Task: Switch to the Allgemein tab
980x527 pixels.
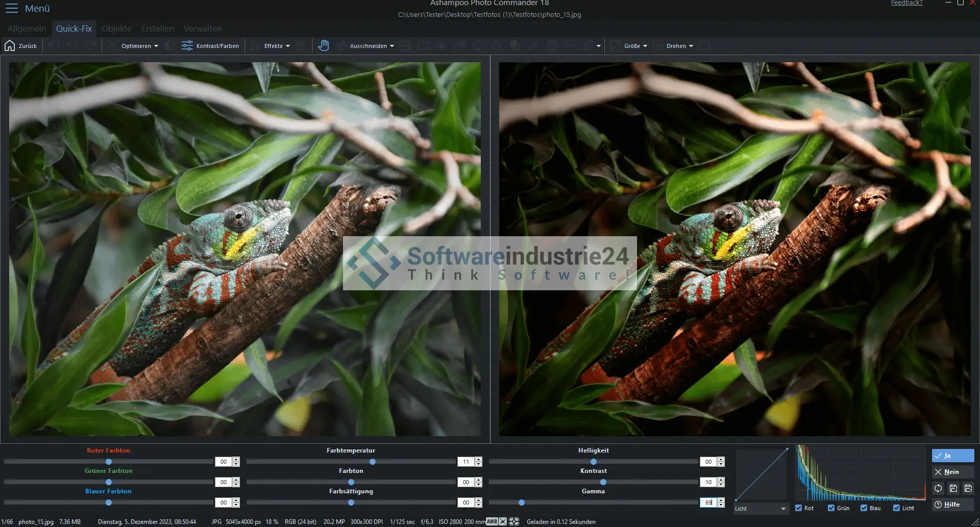Action: coord(27,29)
